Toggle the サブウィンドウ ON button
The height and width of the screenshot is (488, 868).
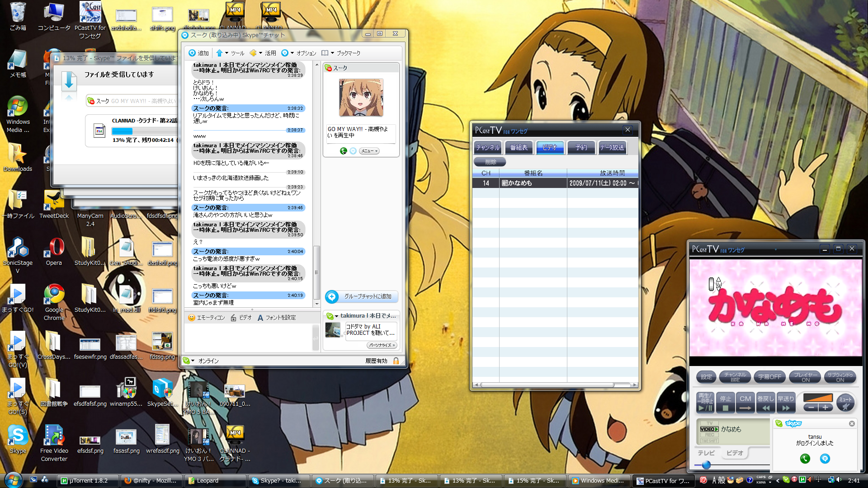[x=840, y=377]
